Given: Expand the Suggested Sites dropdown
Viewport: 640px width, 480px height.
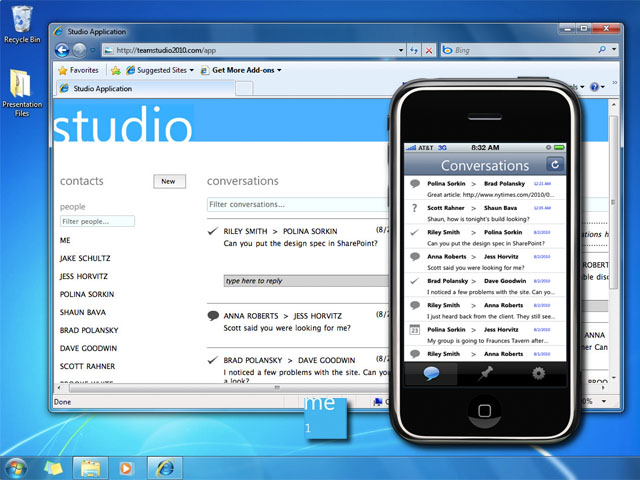Looking at the screenshot, I should click(191, 70).
